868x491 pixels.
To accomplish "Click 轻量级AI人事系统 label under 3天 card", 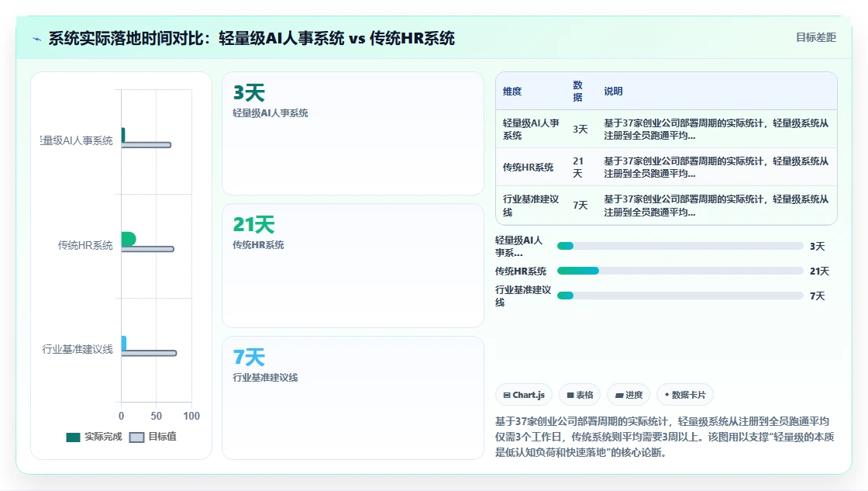I will coord(270,113).
